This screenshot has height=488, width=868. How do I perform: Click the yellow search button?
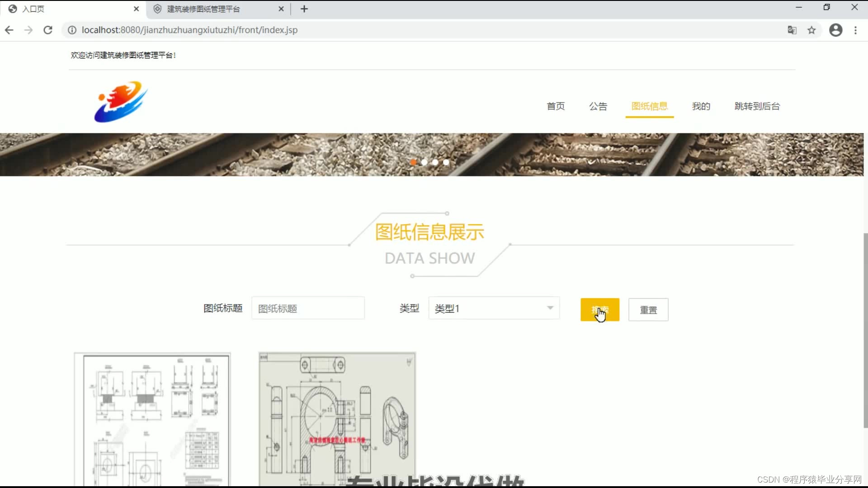click(599, 310)
